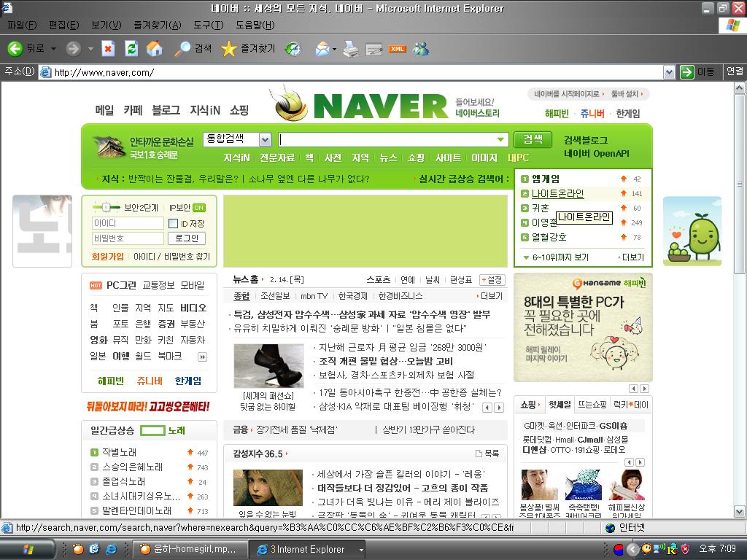Click the Mail envelope toolbar icon
Image resolution: width=747 pixels, height=560 pixels.
322,48
